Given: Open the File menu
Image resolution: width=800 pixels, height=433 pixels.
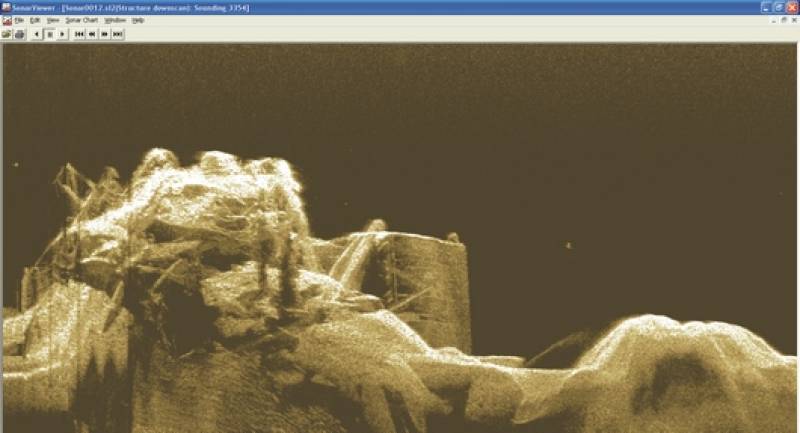Looking at the screenshot, I should 19,20.
